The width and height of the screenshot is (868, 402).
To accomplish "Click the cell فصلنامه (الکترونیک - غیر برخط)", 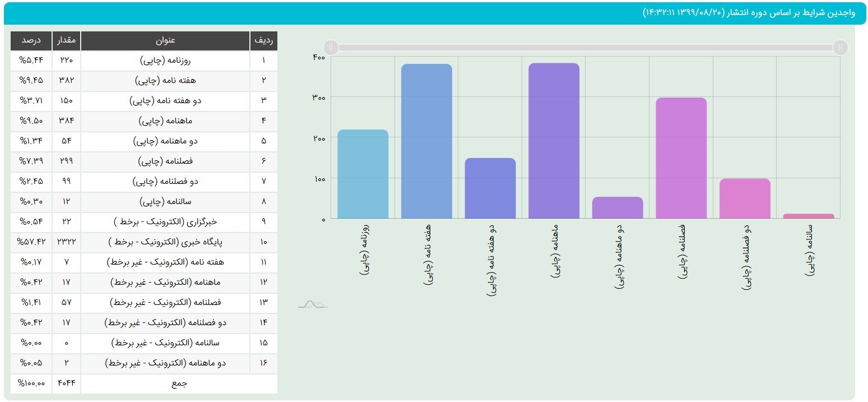I will coord(165,303).
